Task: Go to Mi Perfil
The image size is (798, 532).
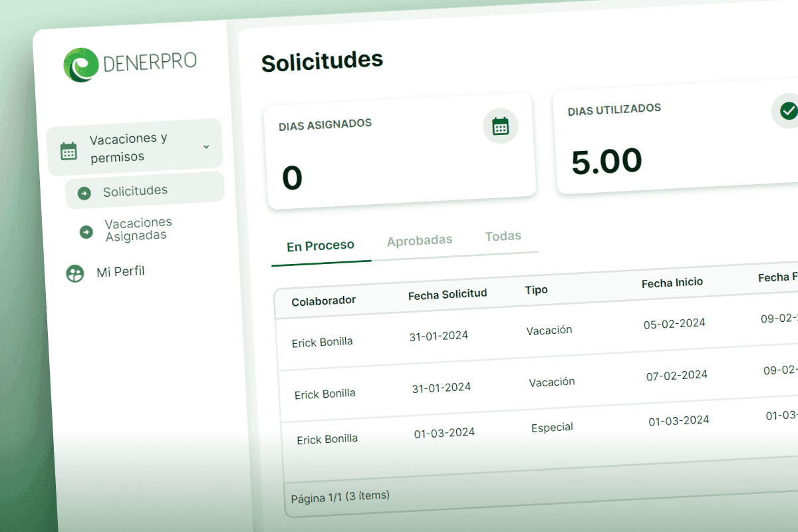Action: tap(120, 271)
